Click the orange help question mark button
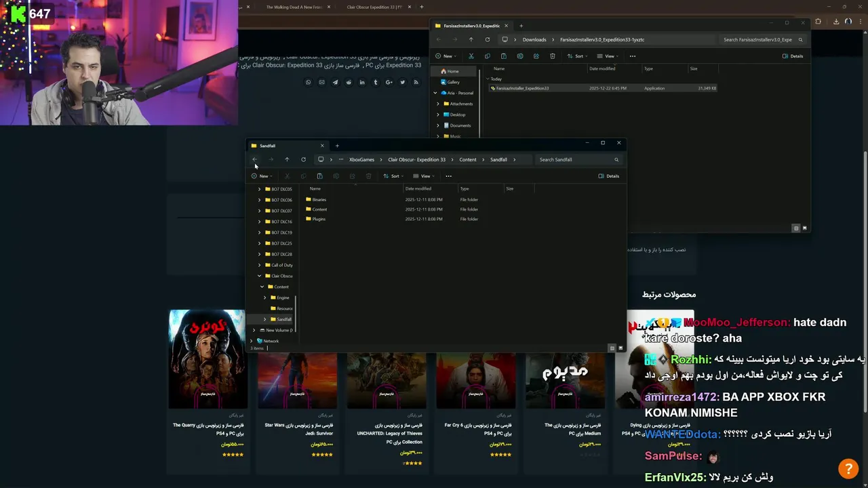 click(848, 468)
